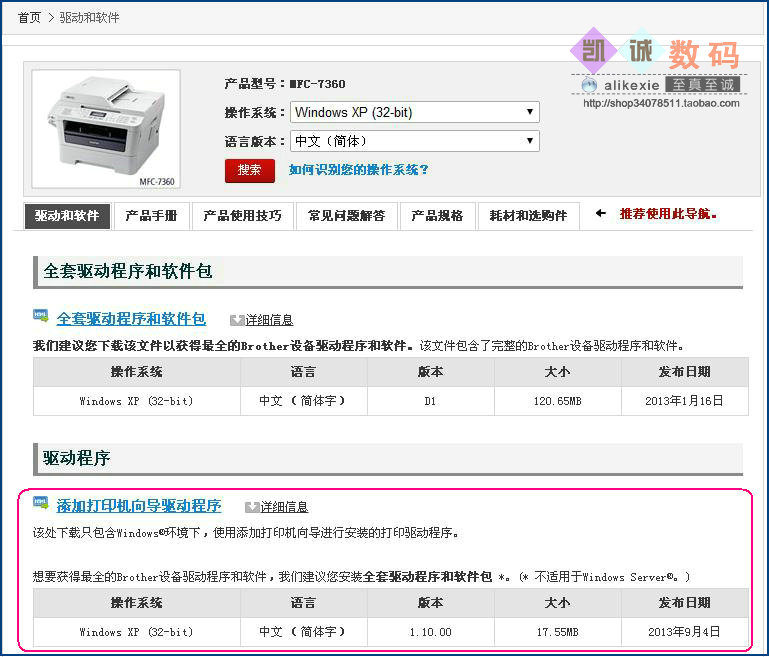
Task: Click HTML icon beside 添加打印机向导驱动程序 link
Action: (x=41, y=503)
